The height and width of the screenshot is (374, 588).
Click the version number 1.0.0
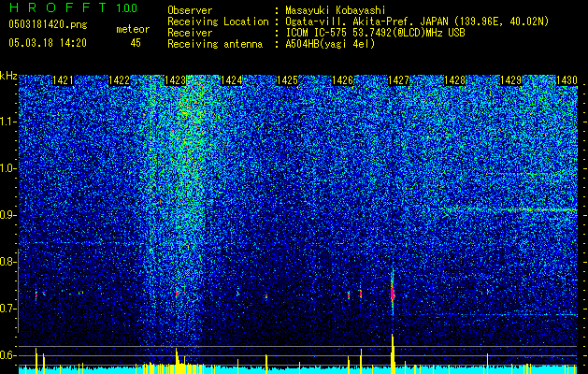point(126,7)
